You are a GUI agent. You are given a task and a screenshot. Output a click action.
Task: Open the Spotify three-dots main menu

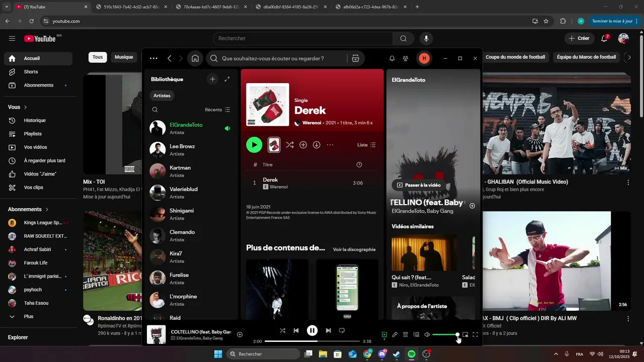coord(153,58)
